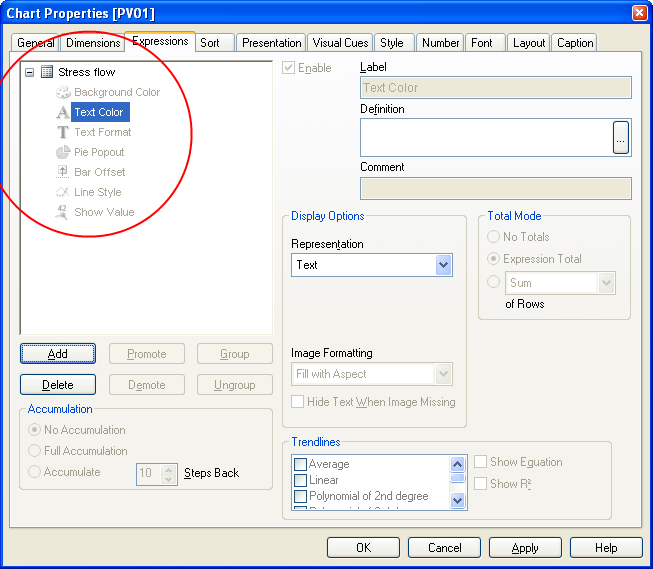Select Show Value attribute label

(104, 212)
